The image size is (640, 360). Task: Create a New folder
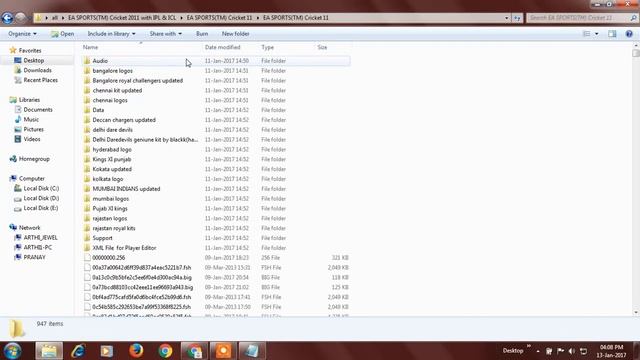236,34
